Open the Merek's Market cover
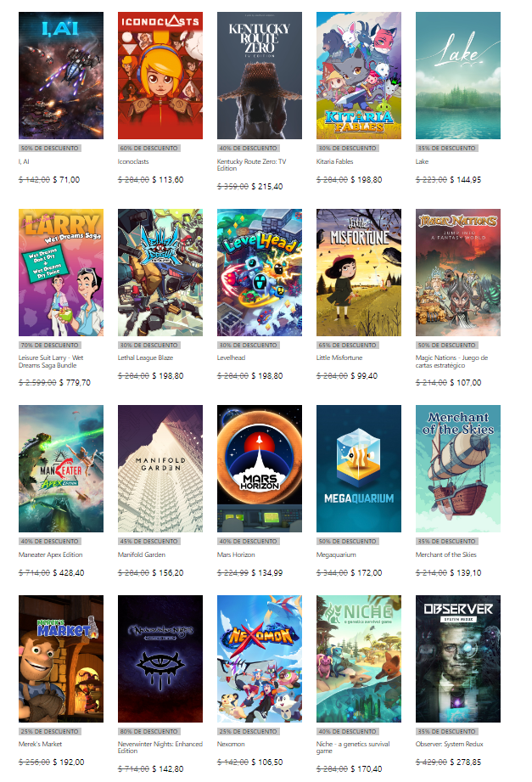532x782 pixels. (x=61, y=659)
